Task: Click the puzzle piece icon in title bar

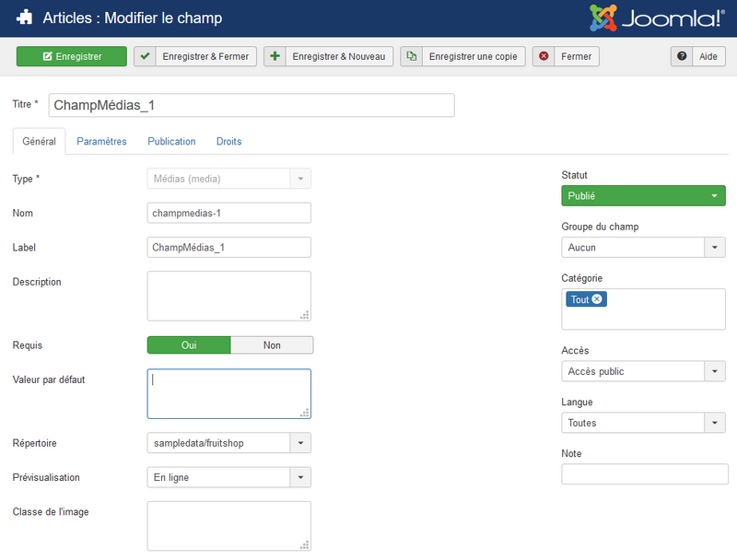Action: [x=25, y=17]
